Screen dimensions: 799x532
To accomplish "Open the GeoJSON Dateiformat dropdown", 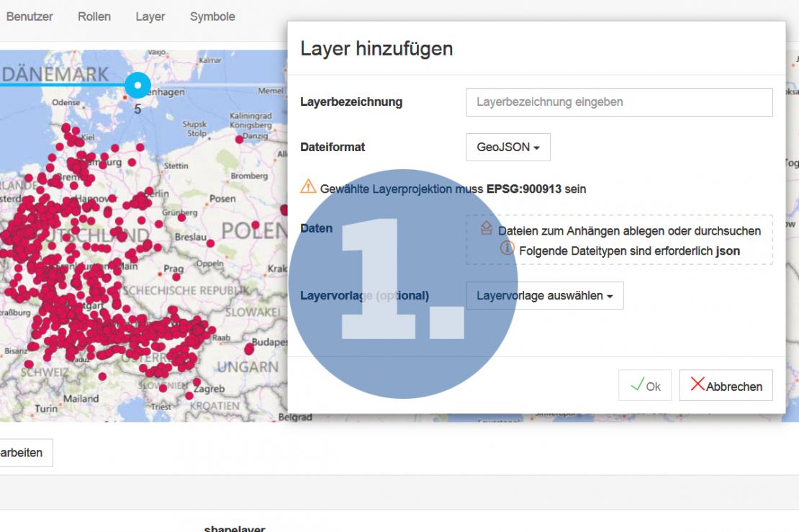I will (508, 148).
